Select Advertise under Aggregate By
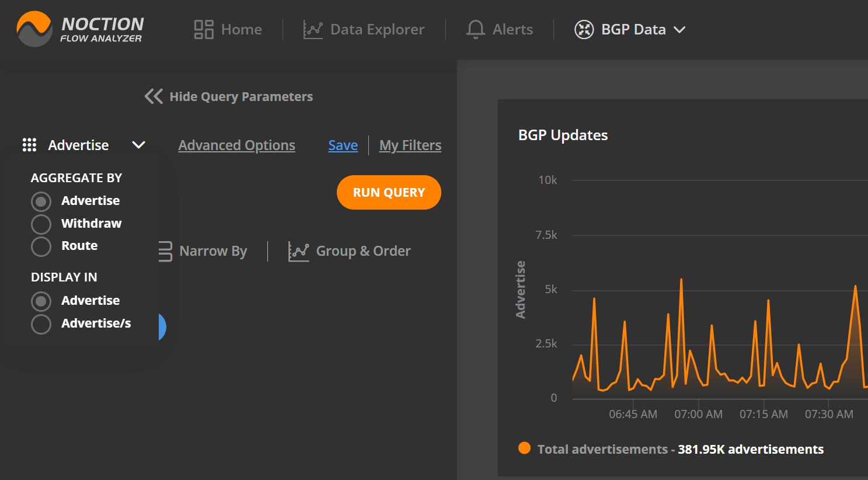 [x=41, y=201]
